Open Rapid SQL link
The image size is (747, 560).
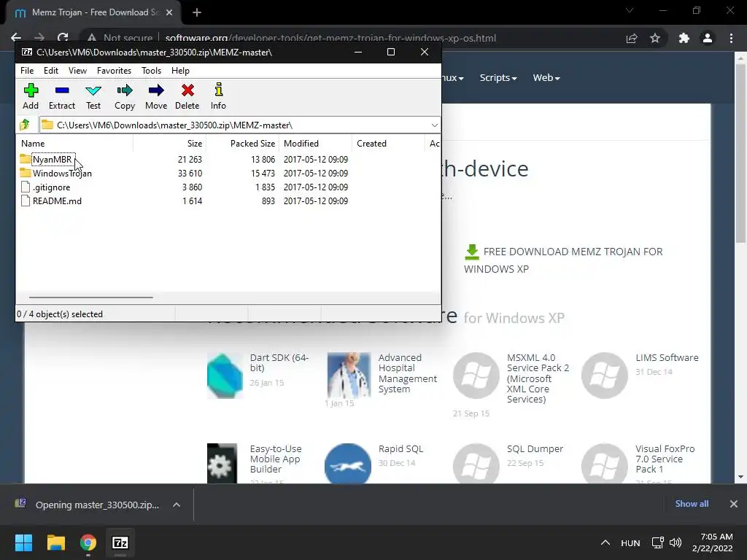point(400,448)
